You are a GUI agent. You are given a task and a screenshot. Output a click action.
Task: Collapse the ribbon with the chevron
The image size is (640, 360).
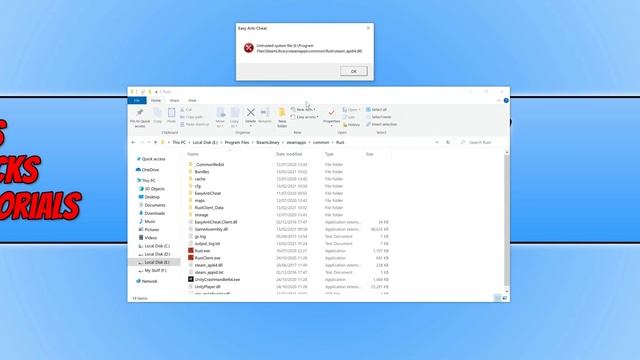click(x=499, y=100)
